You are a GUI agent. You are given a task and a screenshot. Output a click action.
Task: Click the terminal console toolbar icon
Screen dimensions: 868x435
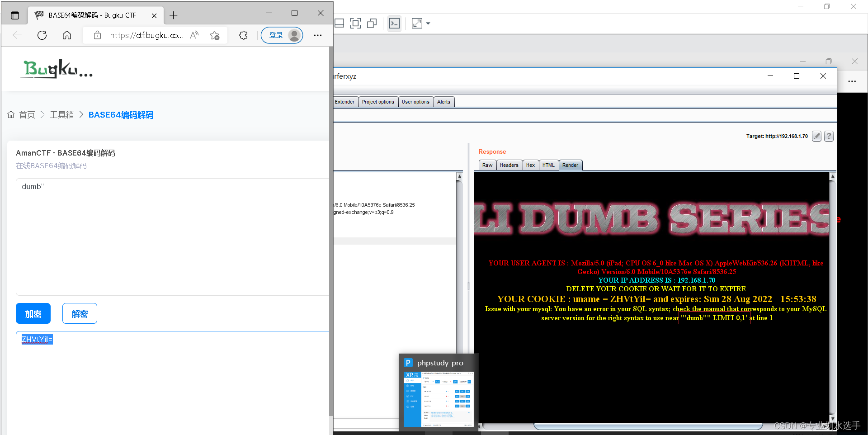click(x=394, y=24)
